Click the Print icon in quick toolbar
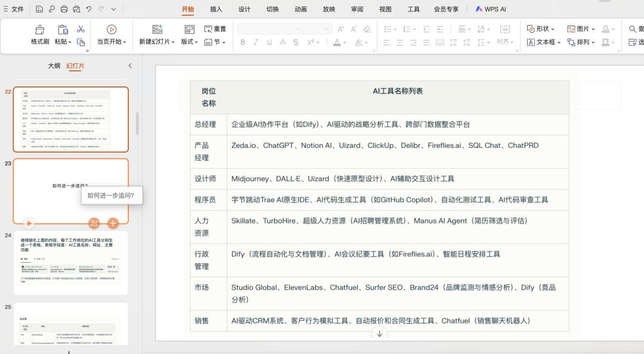The height and width of the screenshot is (354, 644). (64, 10)
